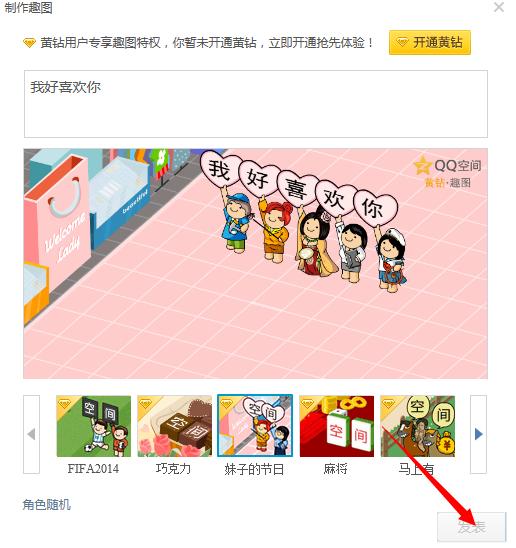Click into the 我好喜欢你 text box
The width and height of the screenshot is (516, 548).
(x=256, y=104)
